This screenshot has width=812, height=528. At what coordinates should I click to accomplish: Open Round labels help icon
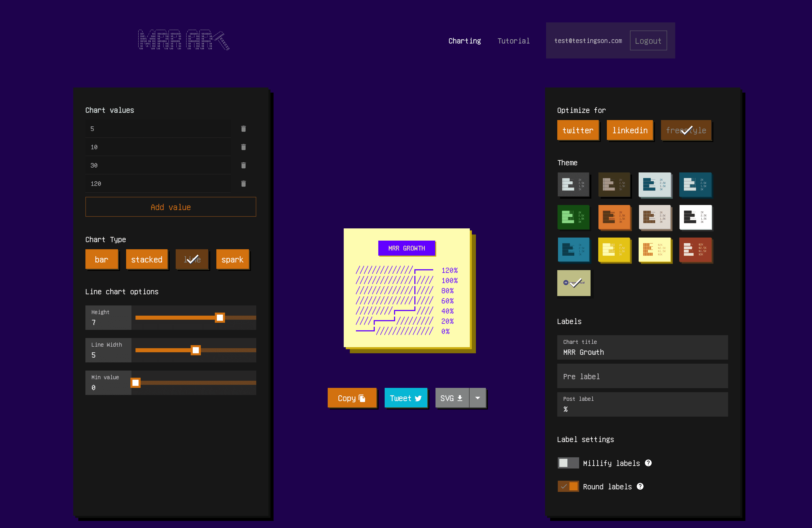coord(640,486)
